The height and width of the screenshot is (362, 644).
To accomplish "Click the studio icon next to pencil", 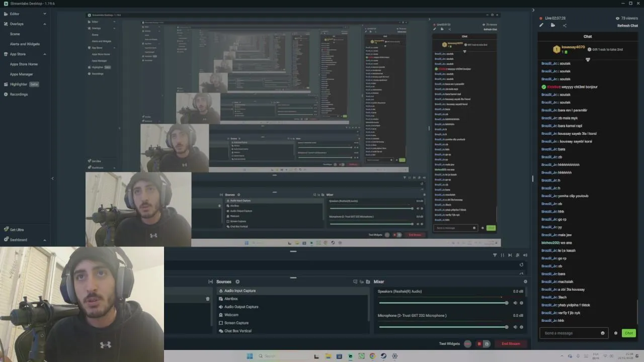I will 553,25.
